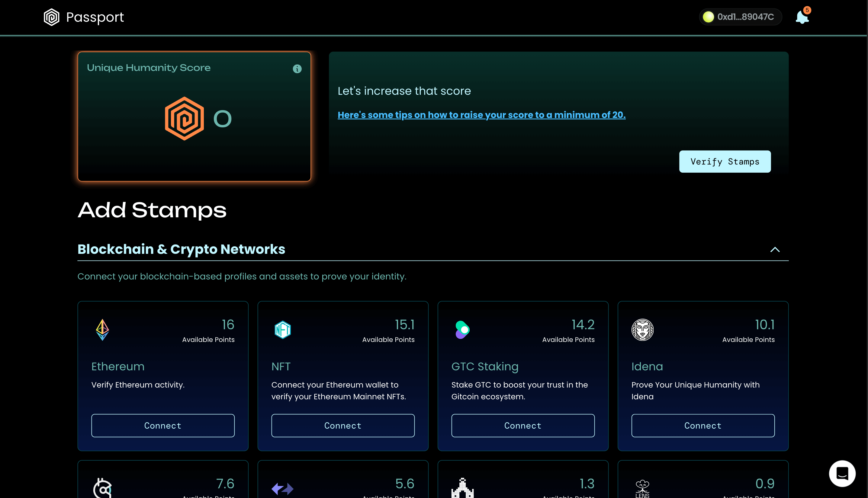868x498 pixels.
Task: Click the 14.2 Available Points value
Action: (x=583, y=324)
